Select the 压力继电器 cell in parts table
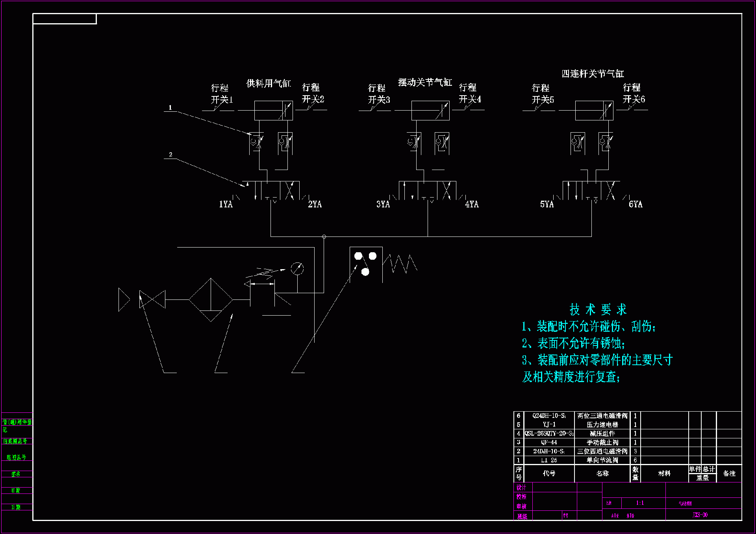Image resolution: width=756 pixels, height=534 pixels. click(x=602, y=425)
